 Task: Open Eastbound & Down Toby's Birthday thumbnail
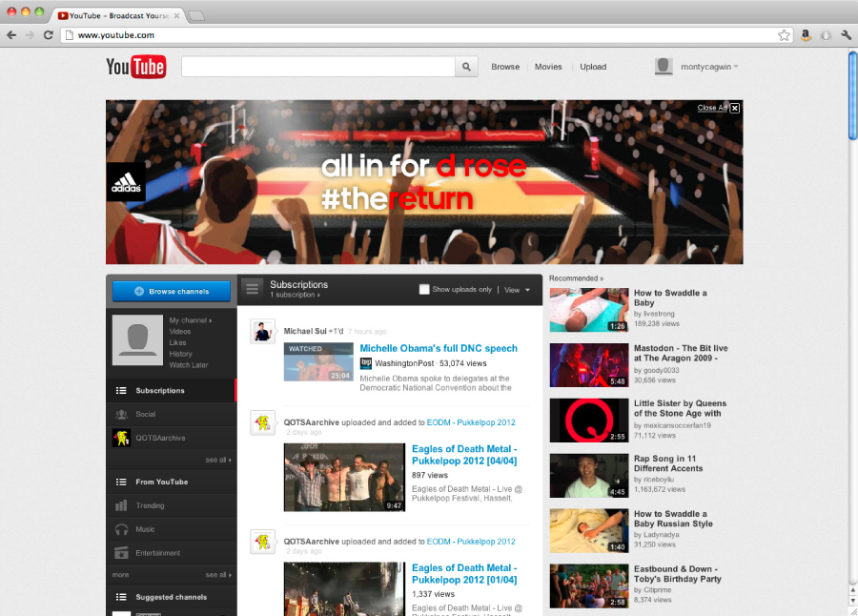[589, 585]
